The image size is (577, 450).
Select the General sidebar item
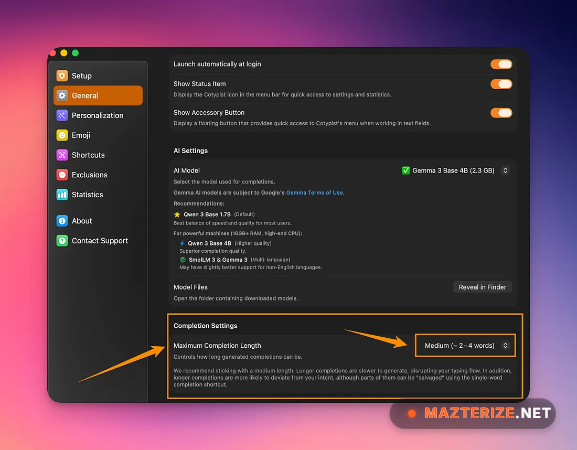click(98, 95)
